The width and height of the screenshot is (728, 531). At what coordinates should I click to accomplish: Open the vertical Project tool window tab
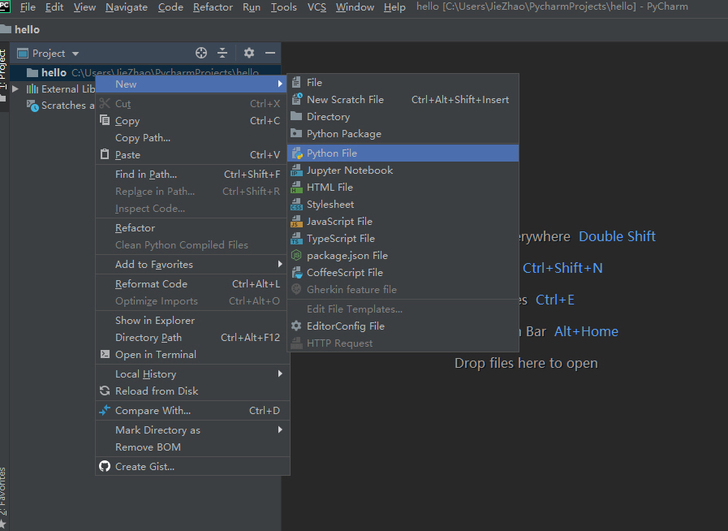(x=3, y=70)
